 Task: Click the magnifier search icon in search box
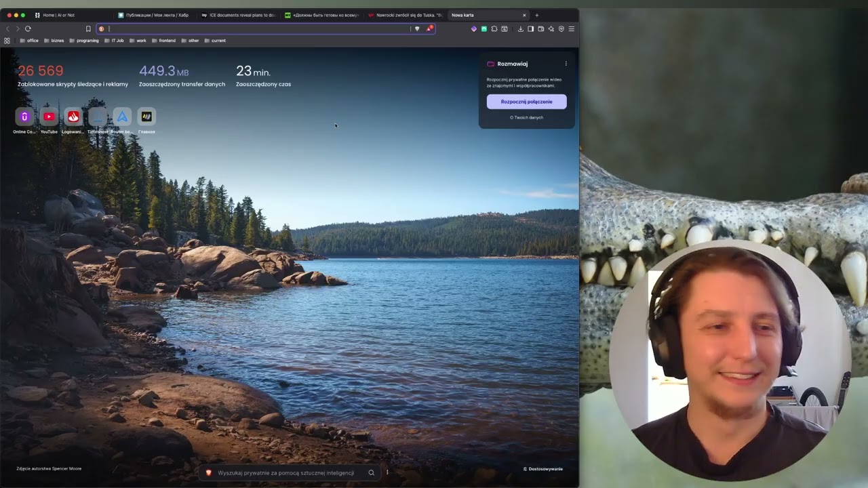(371, 472)
